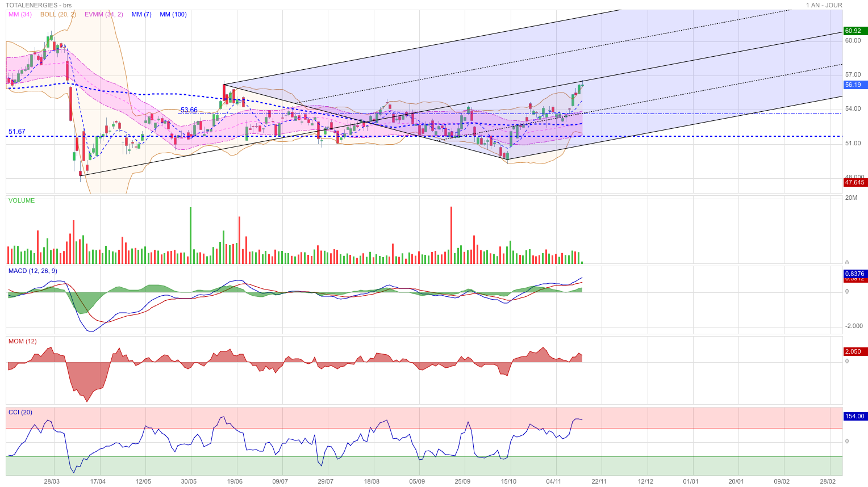Click the 28/03 date on the time axis
Image resolution: width=868 pixels, height=487 pixels.
coord(52,481)
